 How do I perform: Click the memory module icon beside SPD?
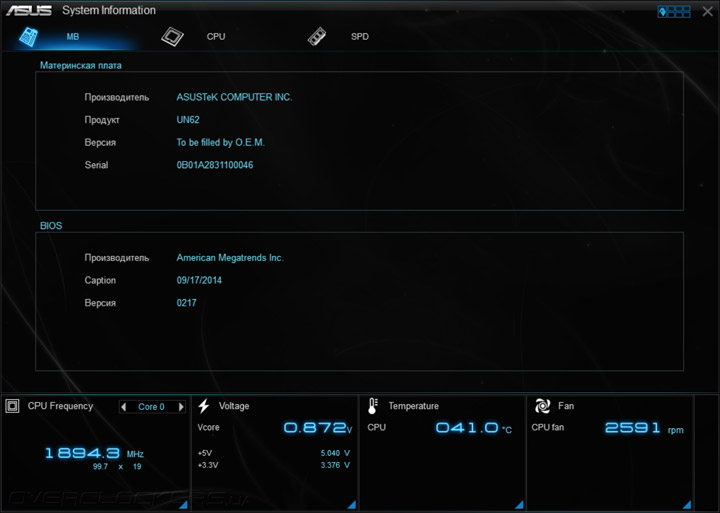(x=317, y=37)
